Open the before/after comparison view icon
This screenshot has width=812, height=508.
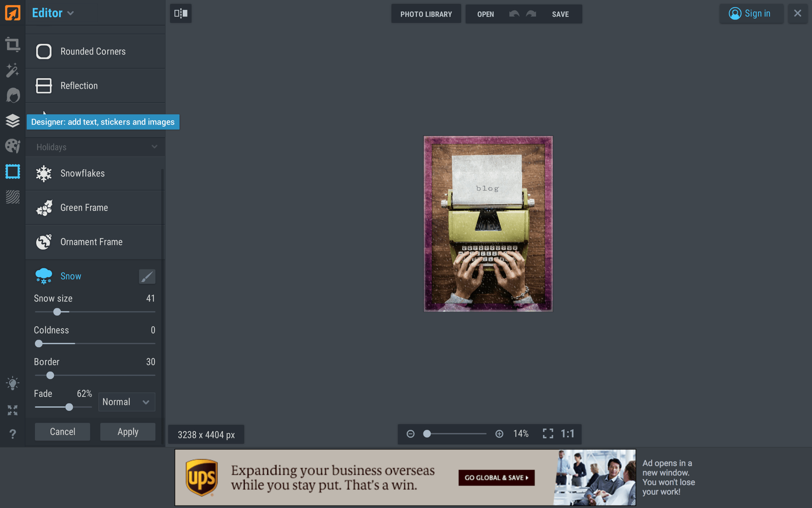(x=180, y=13)
